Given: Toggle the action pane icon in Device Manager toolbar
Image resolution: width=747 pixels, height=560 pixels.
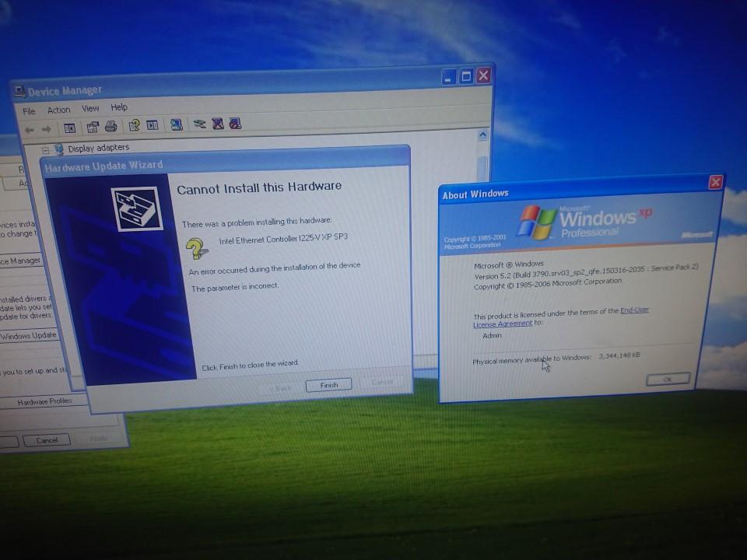Looking at the screenshot, I should [153, 125].
